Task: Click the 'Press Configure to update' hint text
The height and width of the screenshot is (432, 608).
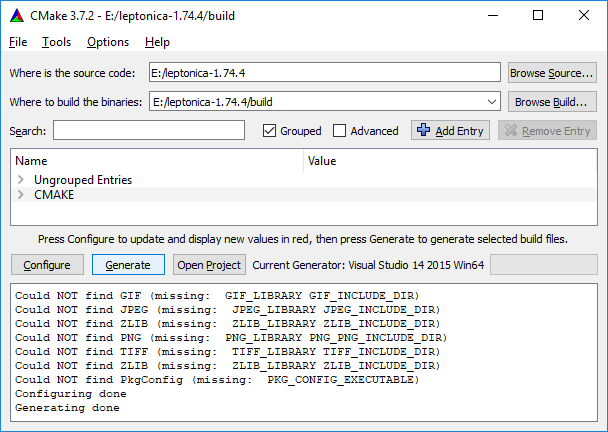Action: click(303, 239)
